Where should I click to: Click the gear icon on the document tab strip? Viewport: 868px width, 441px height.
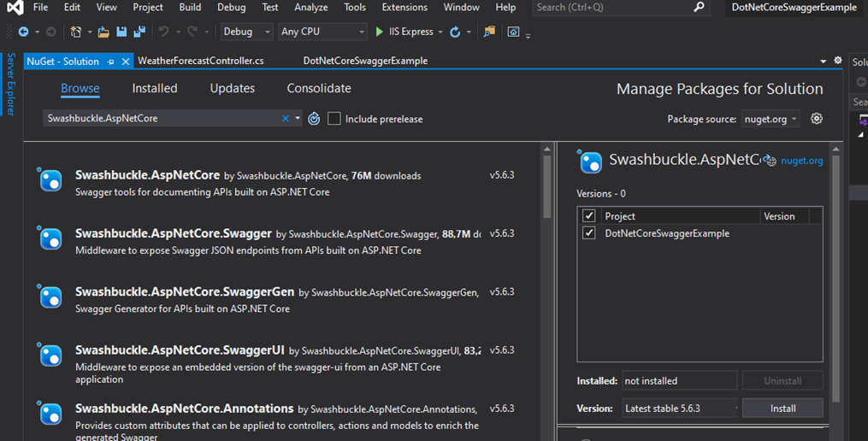(838, 61)
